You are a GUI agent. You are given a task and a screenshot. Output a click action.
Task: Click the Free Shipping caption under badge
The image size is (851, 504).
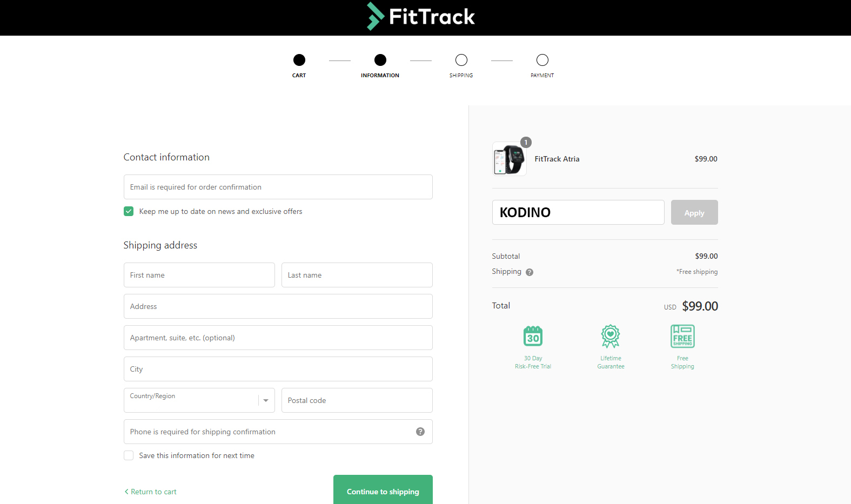(682, 362)
